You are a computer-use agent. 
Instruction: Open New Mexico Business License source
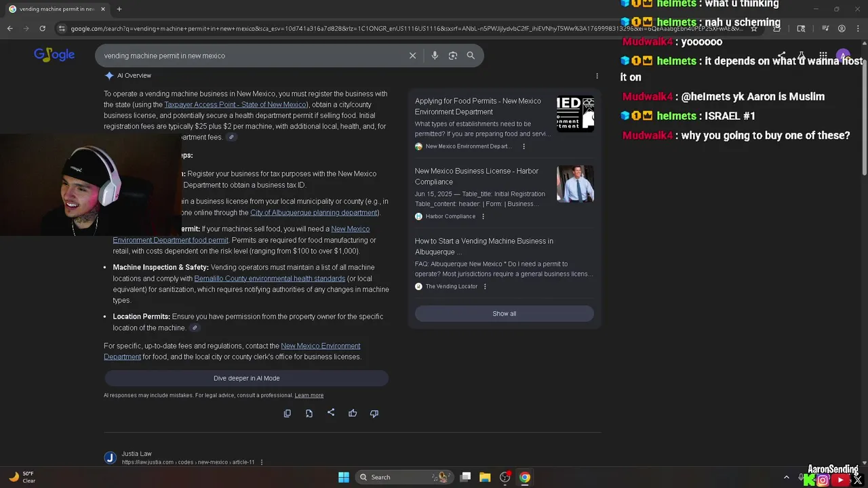pyautogui.click(x=477, y=176)
